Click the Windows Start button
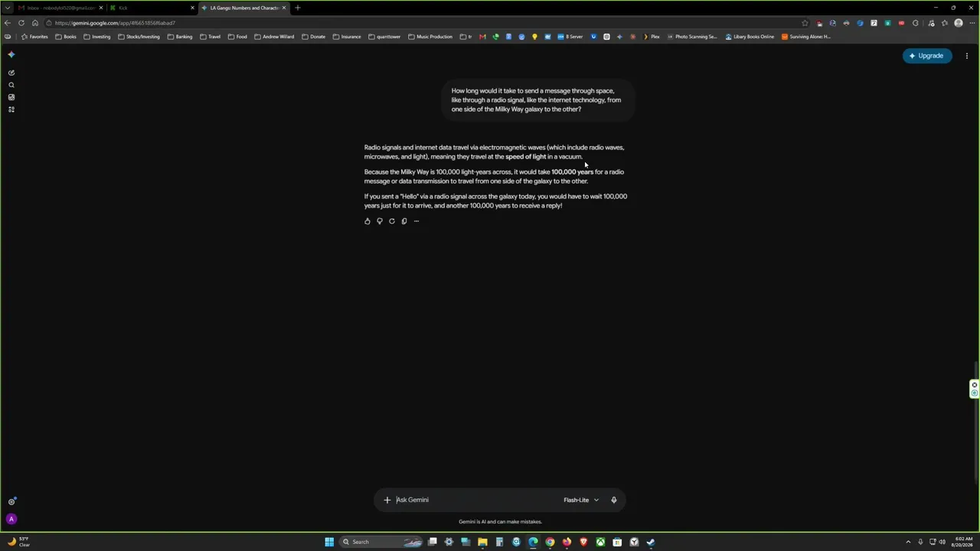Image resolution: width=980 pixels, height=551 pixels. 329,542
